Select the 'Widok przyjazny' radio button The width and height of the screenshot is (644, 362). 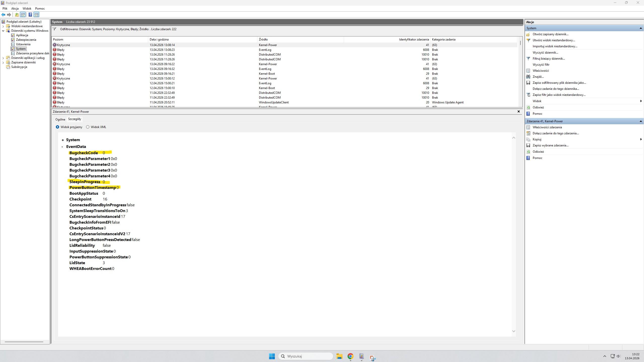(x=57, y=127)
